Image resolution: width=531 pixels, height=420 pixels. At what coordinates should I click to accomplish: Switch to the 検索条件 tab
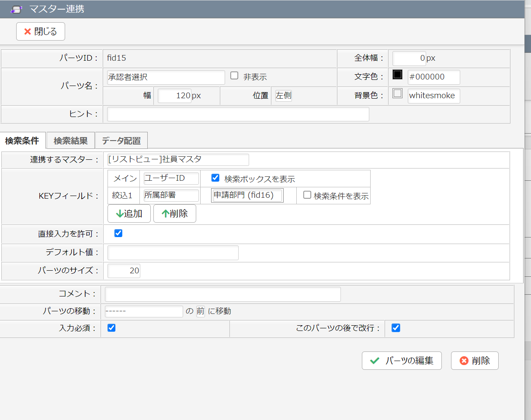22,141
